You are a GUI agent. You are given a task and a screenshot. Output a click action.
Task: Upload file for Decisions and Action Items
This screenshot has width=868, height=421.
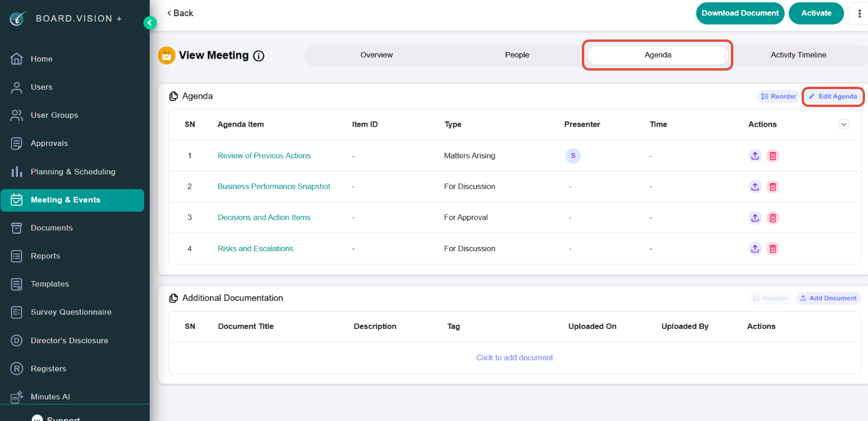[x=755, y=218]
